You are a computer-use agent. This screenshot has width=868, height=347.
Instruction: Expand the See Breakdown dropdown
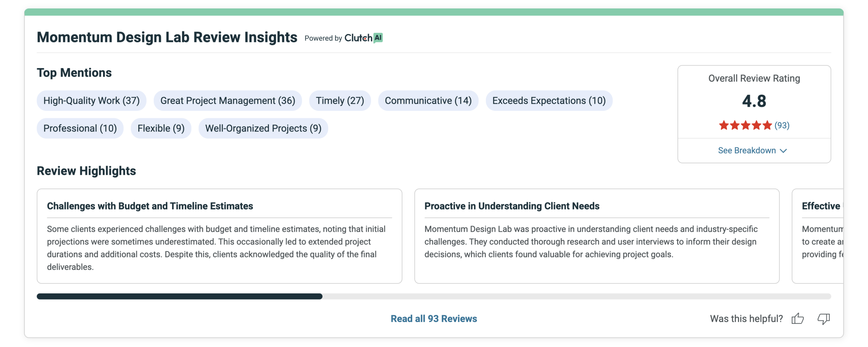point(752,150)
